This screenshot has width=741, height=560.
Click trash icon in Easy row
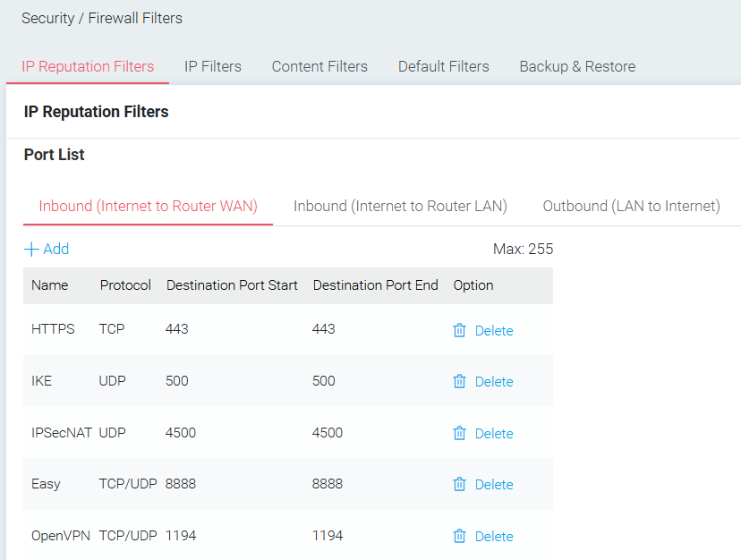(x=459, y=484)
